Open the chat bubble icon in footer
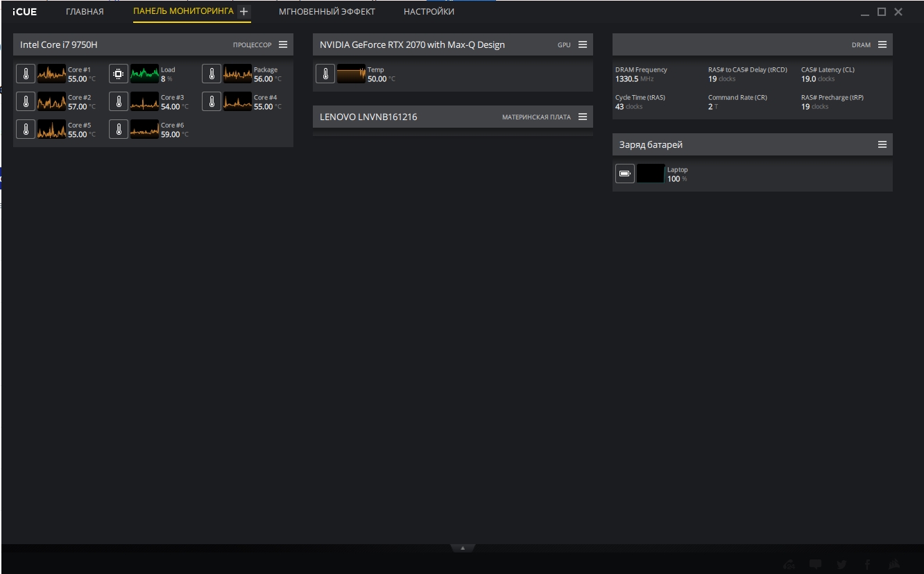This screenshot has height=574, width=924. [x=816, y=564]
